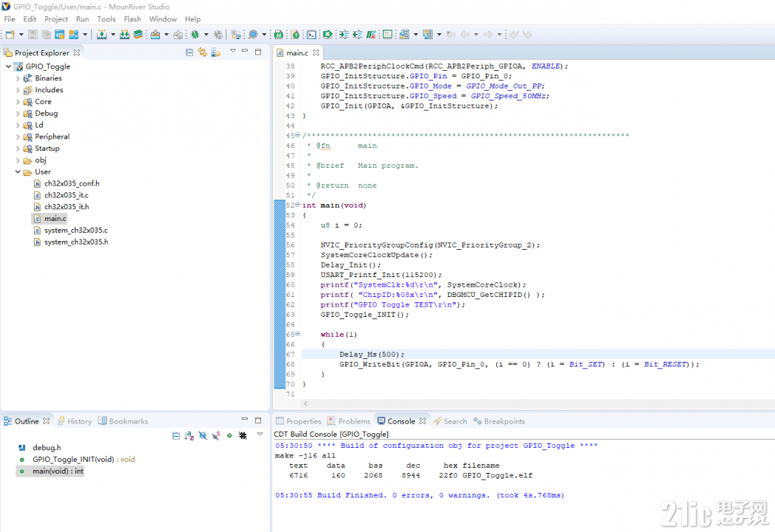The width and height of the screenshot is (775, 532).
Task: Click the shift right indent icon
Action: point(344,35)
